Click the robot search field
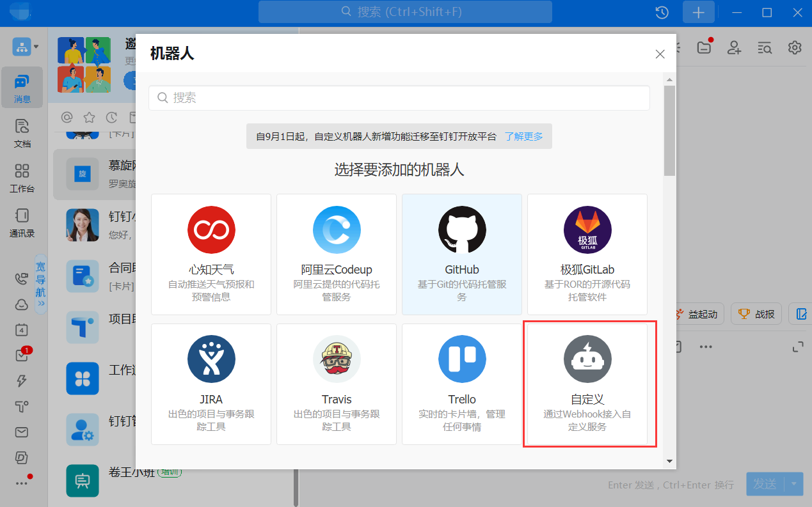 (x=399, y=98)
